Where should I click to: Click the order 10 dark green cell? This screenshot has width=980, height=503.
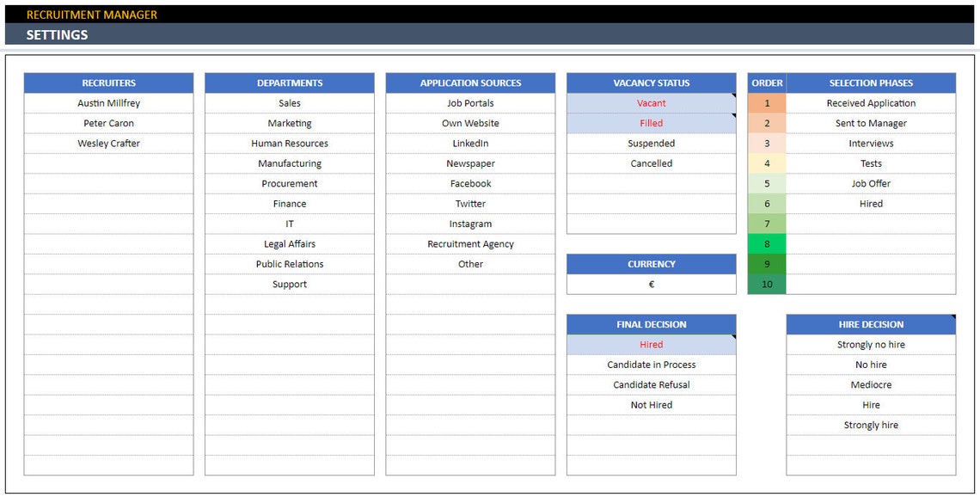coord(767,284)
